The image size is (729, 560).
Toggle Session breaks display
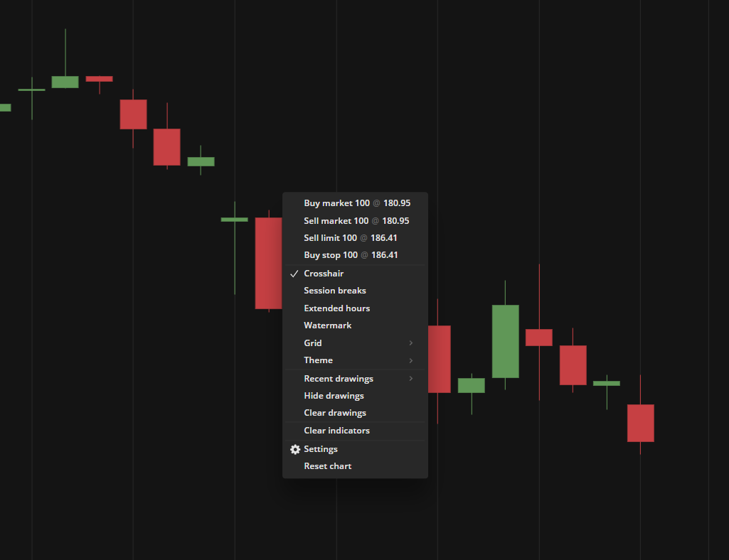tap(355, 291)
